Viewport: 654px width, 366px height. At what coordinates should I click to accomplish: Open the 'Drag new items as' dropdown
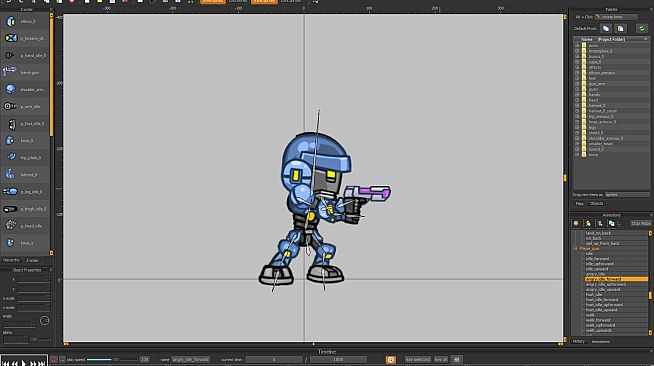tap(627, 195)
